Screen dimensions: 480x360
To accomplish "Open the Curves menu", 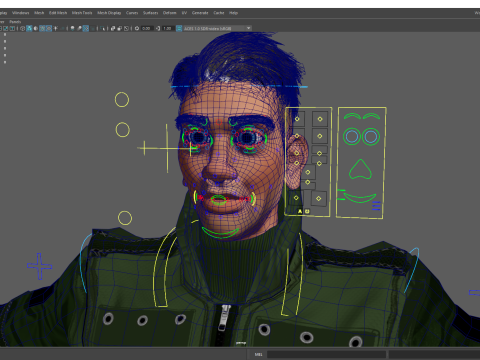I will (x=132, y=13).
